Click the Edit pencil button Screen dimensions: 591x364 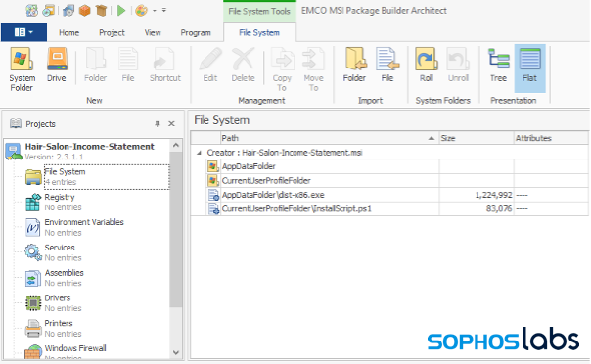[x=210, y=66]
